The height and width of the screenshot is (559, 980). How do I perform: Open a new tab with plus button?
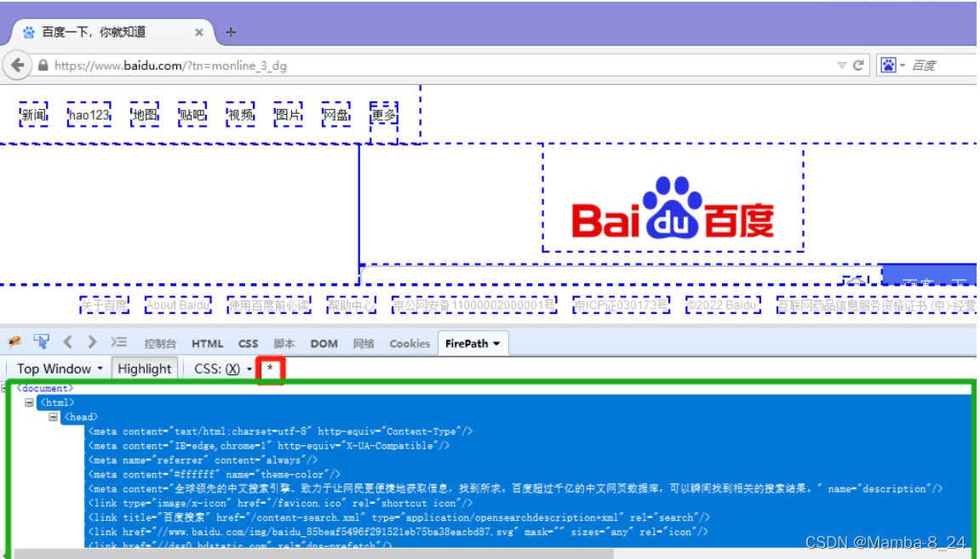231,31
